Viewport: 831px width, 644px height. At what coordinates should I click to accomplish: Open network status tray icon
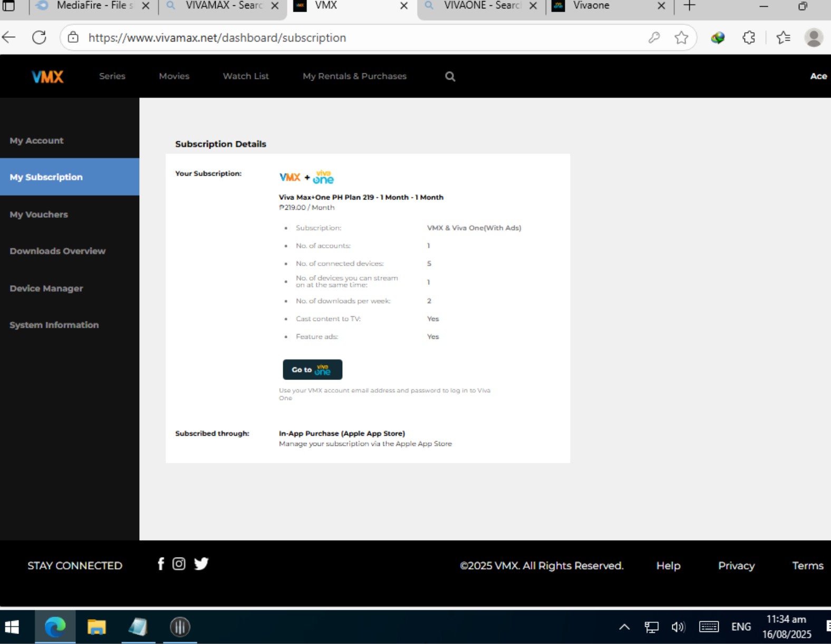(652, 627)
